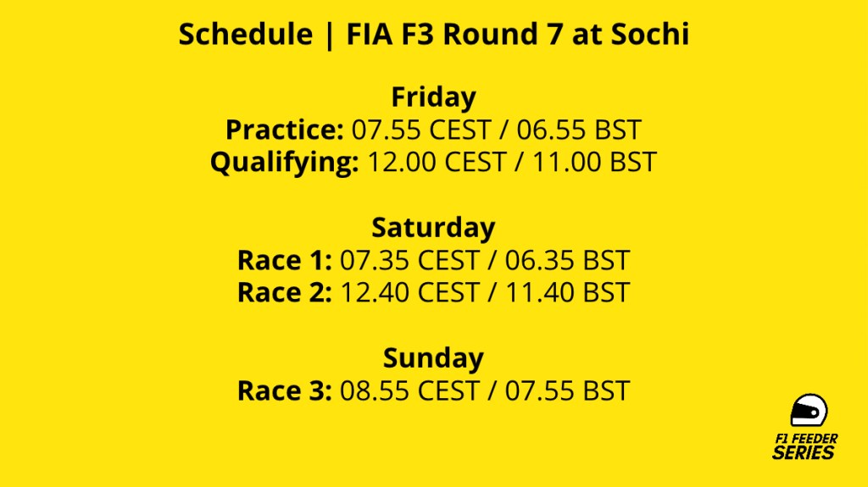Click the helmet logo icon
The width and height of the screenshot is (868, 487).
pyautogui.click(x=808, y=412)
